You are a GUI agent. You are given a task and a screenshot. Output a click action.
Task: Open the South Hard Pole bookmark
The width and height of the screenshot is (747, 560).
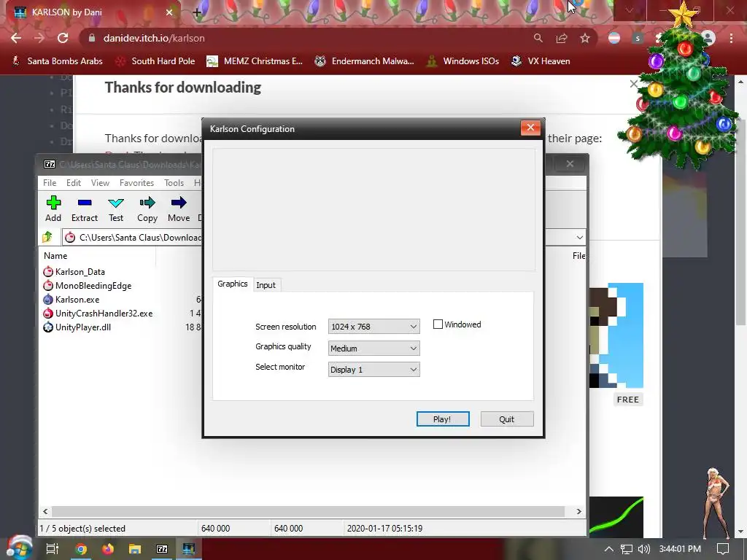[155, 61]
